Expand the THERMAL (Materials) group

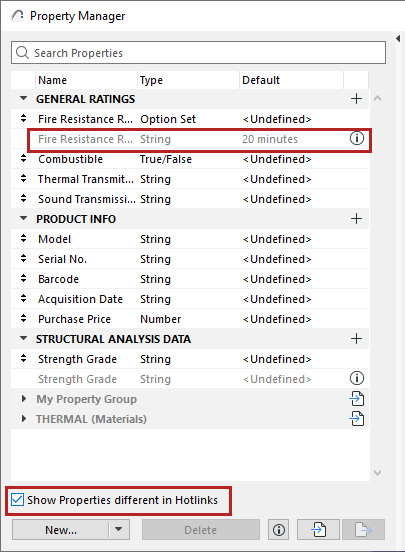click(24, 419)
